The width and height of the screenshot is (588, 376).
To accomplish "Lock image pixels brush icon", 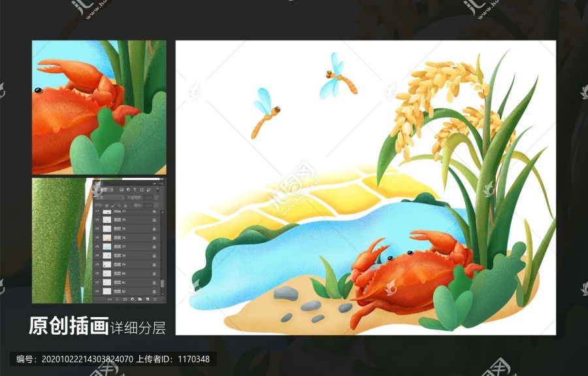I will point(113,205).
